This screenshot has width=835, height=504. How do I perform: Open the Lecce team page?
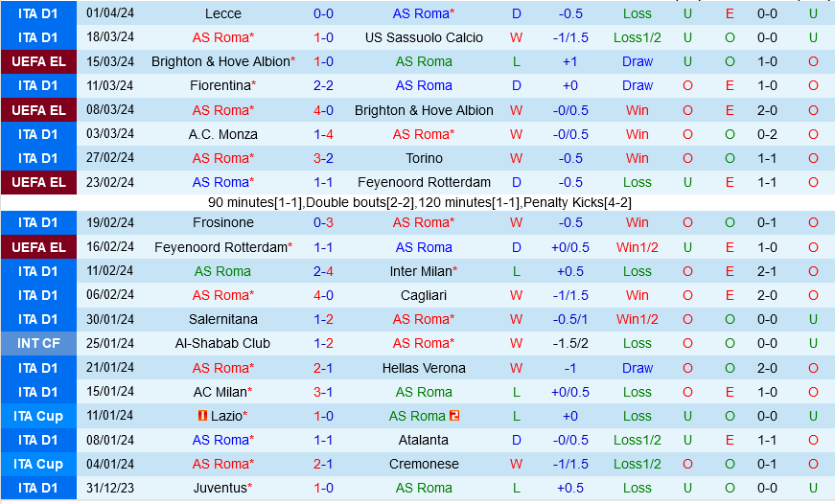pos(223,13)
